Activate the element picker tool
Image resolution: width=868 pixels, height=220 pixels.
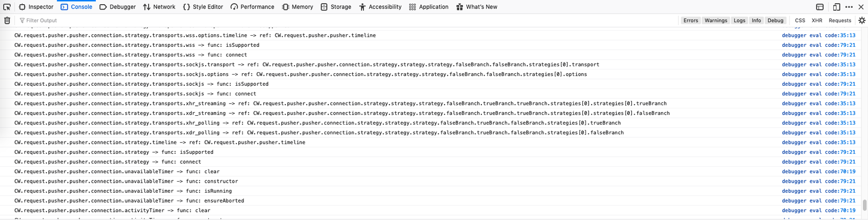(x=7, y=7)
